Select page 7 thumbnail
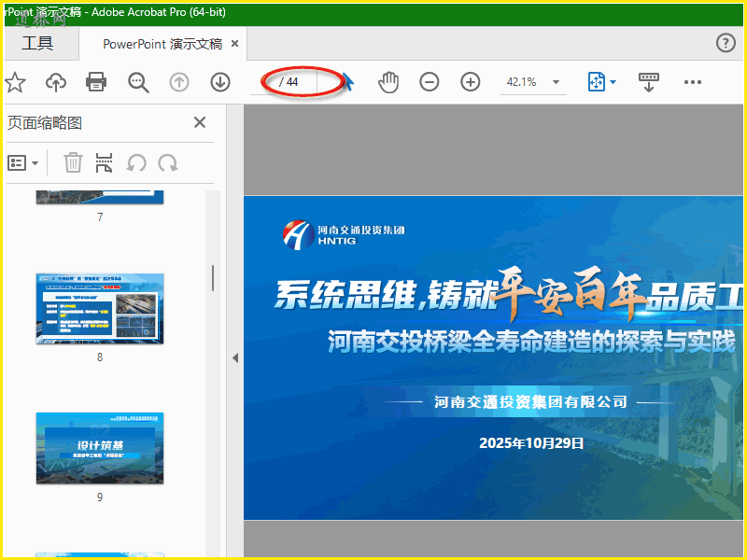Image resolution: width=747 pixels, height=560 pixels. tap(100, 197)
